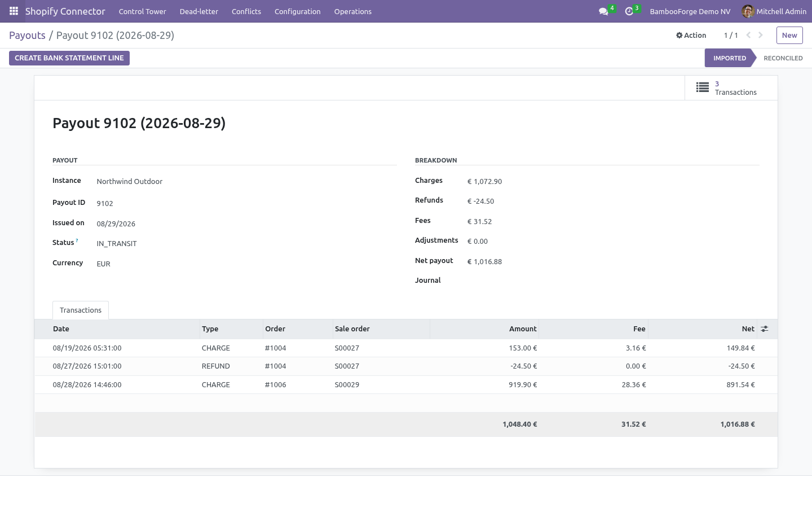Select the Transactions tab

[x=81, y=310]
